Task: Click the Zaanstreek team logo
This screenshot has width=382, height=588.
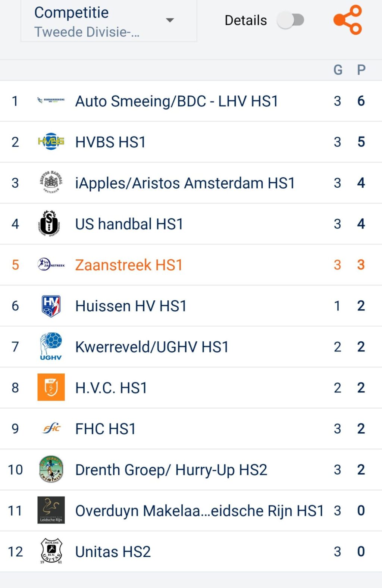Action: [x=51, y=265]
